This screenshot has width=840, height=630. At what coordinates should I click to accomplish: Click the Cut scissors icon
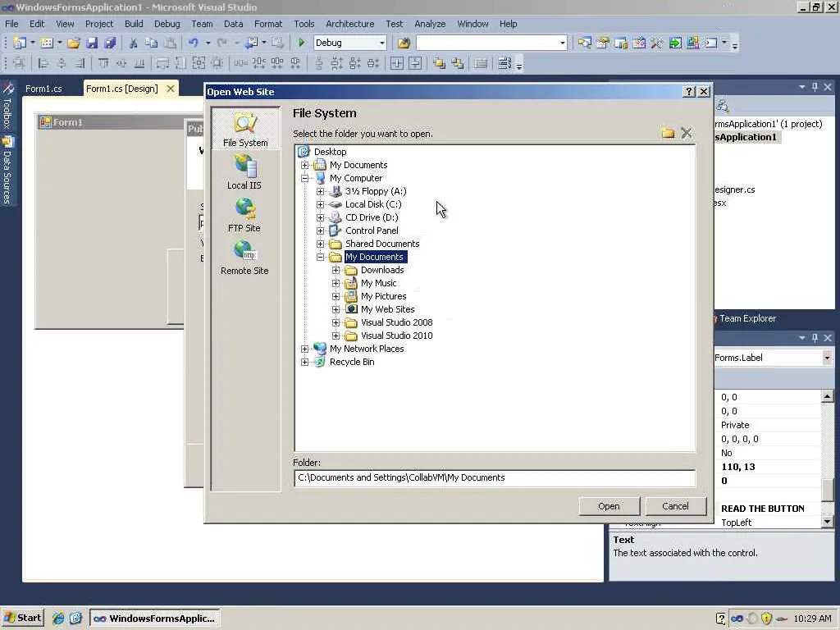click(x=133, y=43)
